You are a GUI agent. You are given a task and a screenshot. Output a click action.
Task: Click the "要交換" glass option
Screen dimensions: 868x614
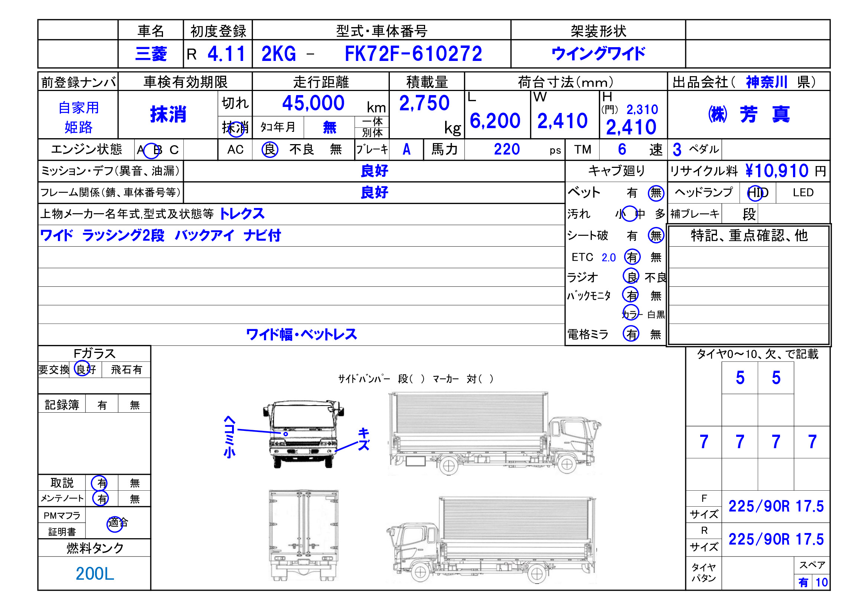(x=54, y=370)
